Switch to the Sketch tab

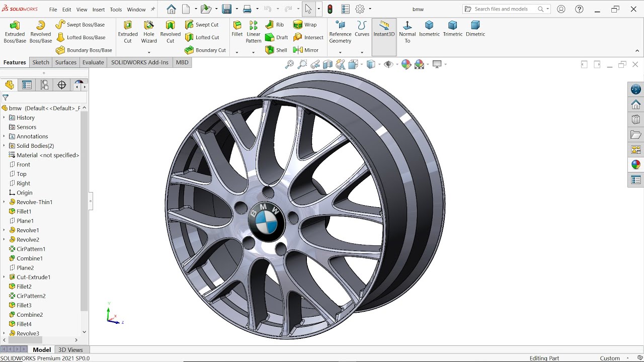(41, 62)
